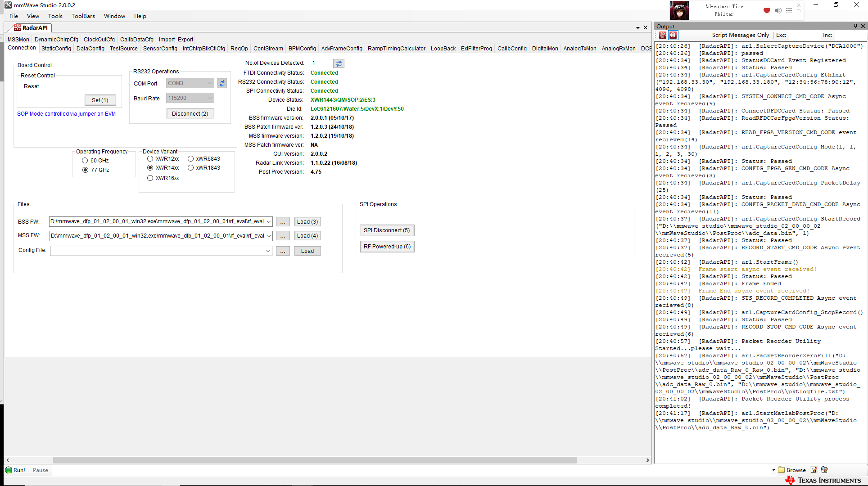Viewport: 868px width, 486px height.
Task: Click the green Run! script icon
Action: (9, 470)
